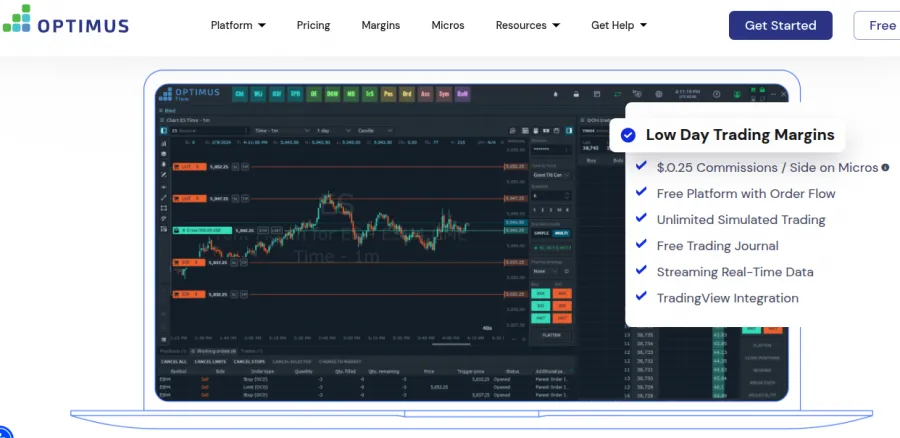
Task: Click the ES symbol input field
Action: point(210,131)
